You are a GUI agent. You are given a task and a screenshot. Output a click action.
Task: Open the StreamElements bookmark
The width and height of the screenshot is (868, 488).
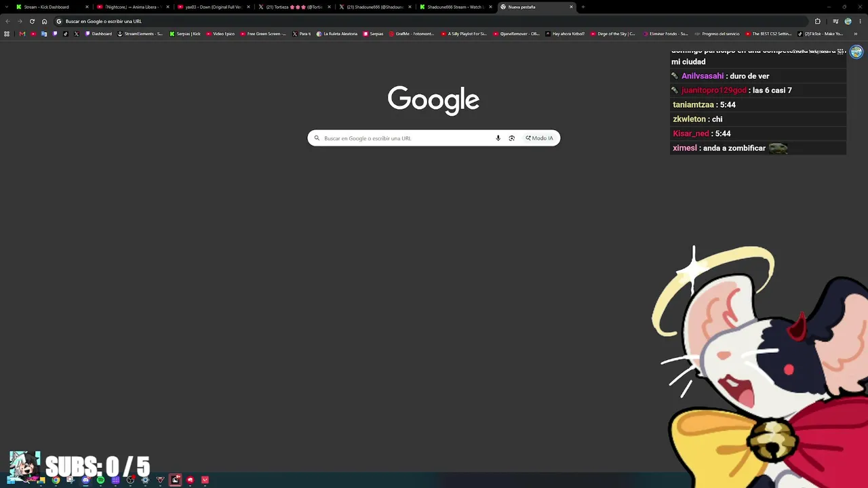[140, 34]
